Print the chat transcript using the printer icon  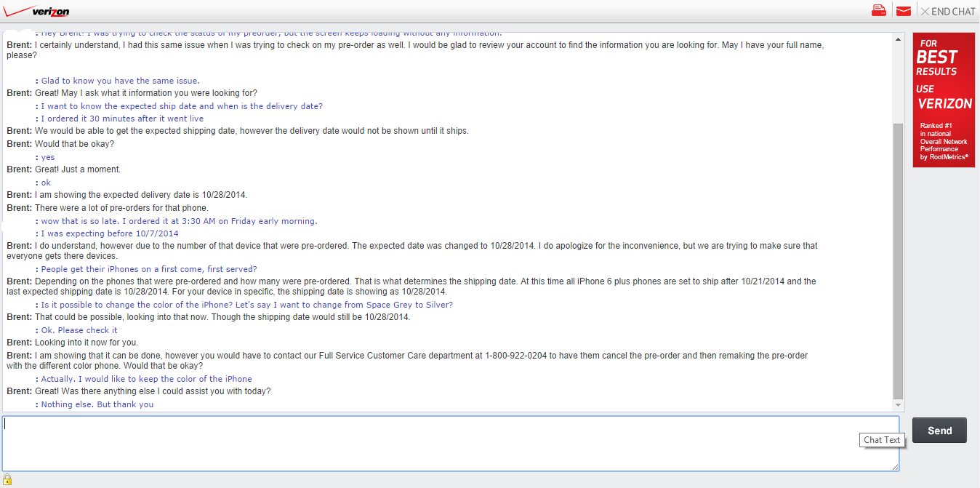pyautogui.click(x=879, y=10)
